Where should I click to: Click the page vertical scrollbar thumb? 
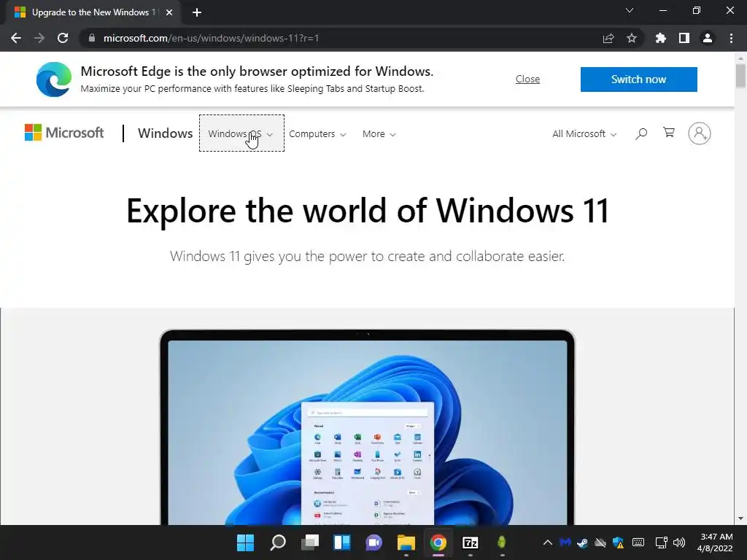pyautogui.click(x=740, y=75)
